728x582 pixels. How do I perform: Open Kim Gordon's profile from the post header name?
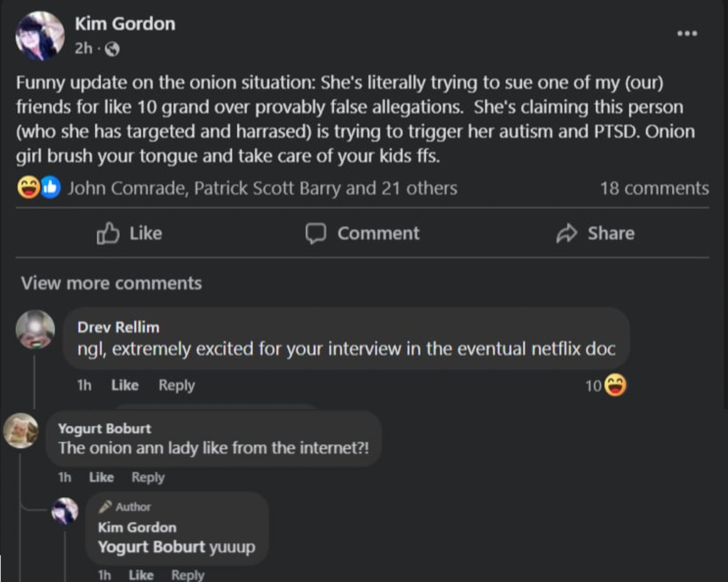125,24
